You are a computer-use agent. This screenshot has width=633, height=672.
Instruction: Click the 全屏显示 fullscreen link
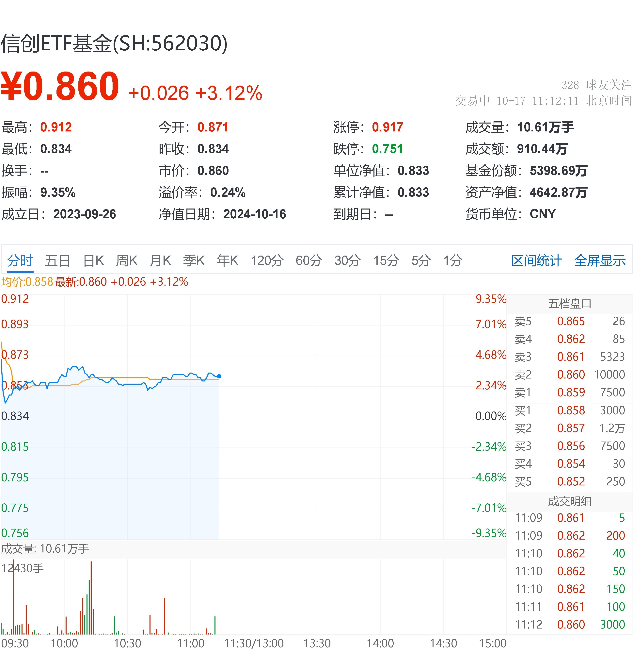tap(600, 261)
